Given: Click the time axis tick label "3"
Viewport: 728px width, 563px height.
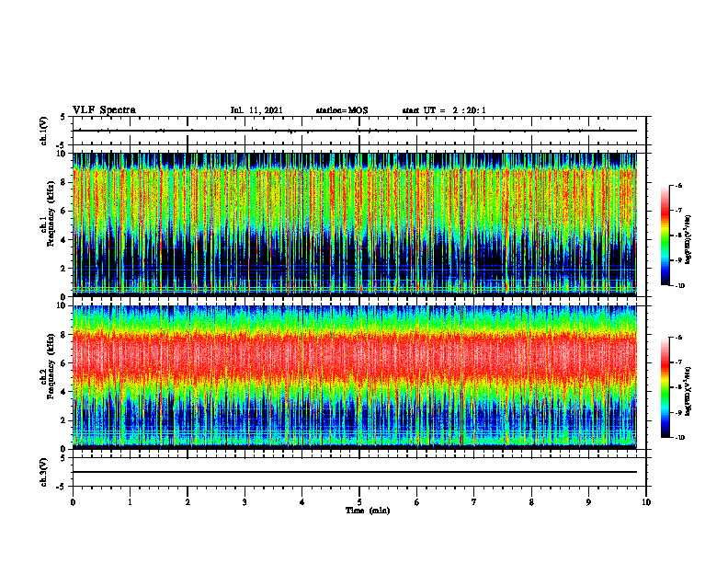Looking at the screenshot, I should 245,502.
